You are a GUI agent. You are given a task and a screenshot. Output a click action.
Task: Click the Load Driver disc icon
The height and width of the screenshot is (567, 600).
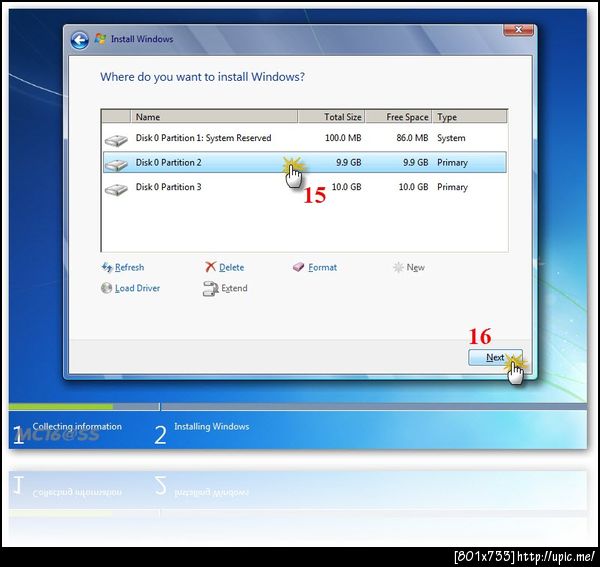(106, 288)
